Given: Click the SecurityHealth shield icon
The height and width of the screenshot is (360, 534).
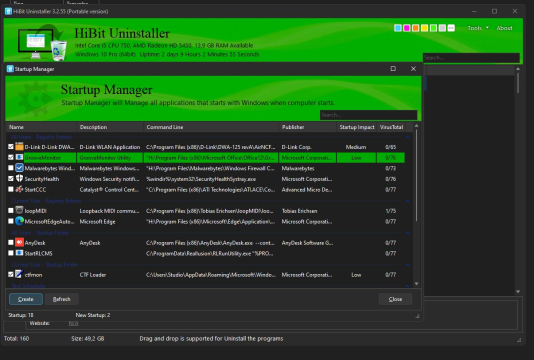Looking at the screenshot, I should pyautogui.click(x=19, y=178).
